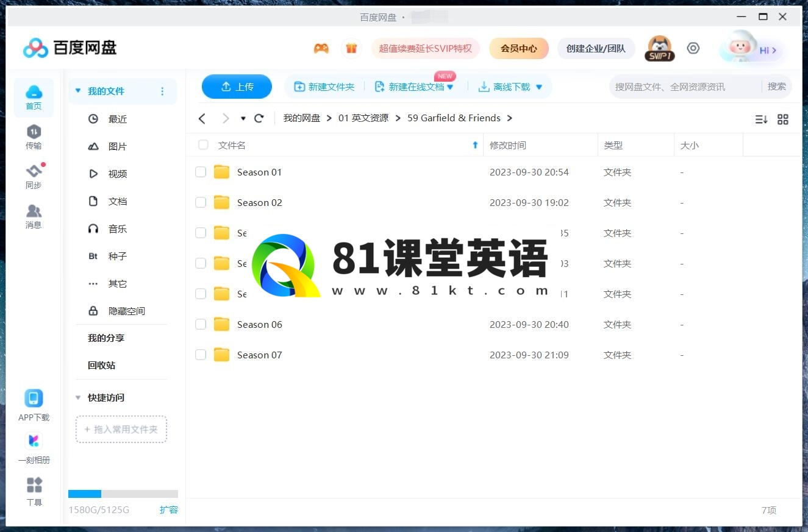Open the sort order menu icon
This screenshot has width=808, height=532.
click(761, 119)
